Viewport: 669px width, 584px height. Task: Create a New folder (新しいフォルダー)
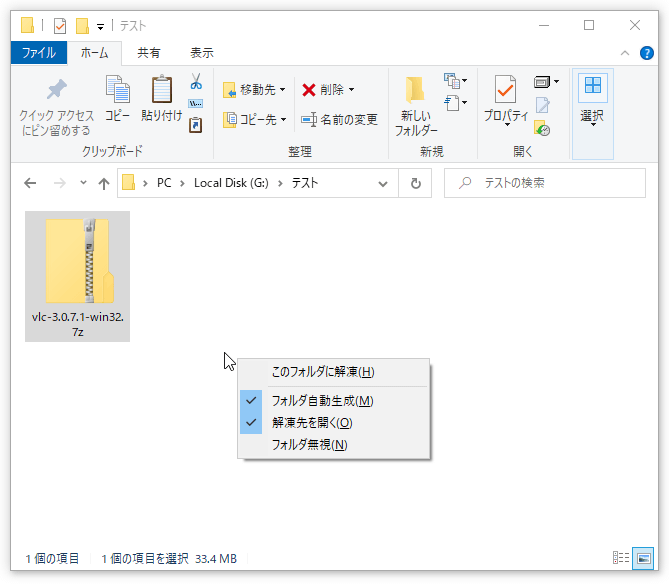tap(416, 106)
